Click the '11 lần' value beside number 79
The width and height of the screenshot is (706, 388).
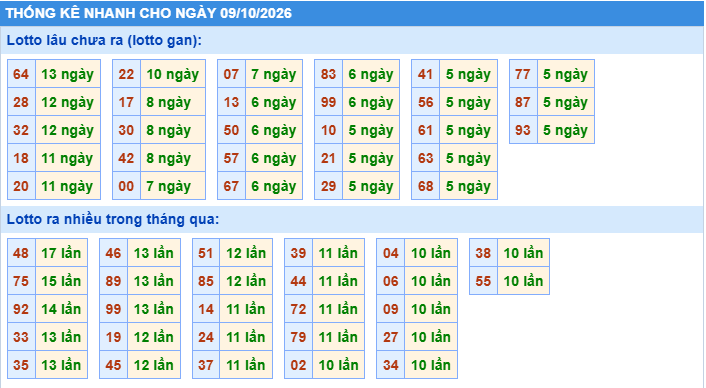[338, 336]
